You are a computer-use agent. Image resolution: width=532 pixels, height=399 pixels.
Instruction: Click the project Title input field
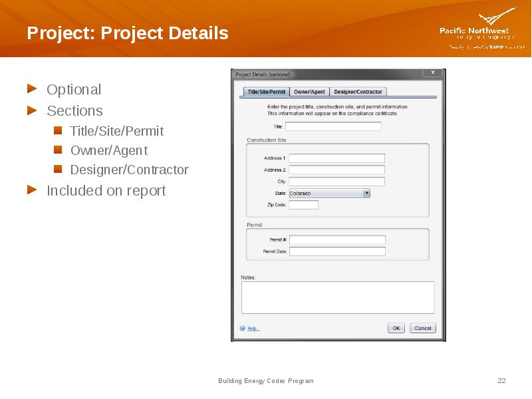(x=333, y=126)
